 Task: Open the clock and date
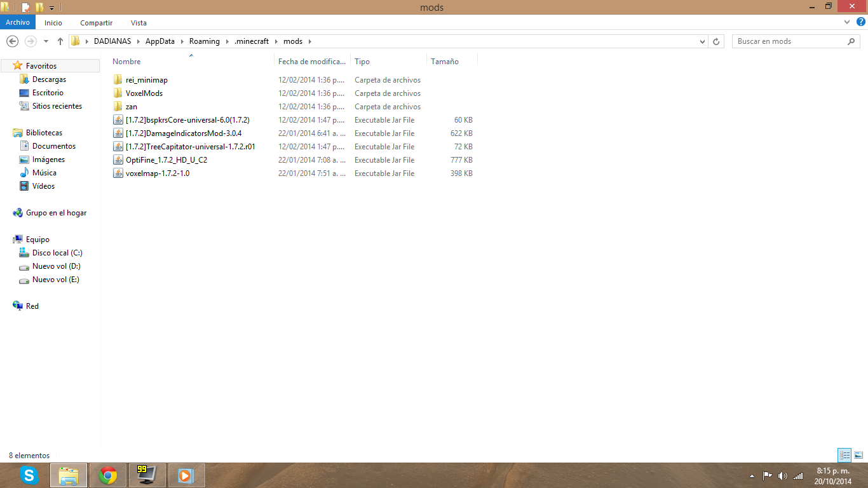[x=832, y=476]
